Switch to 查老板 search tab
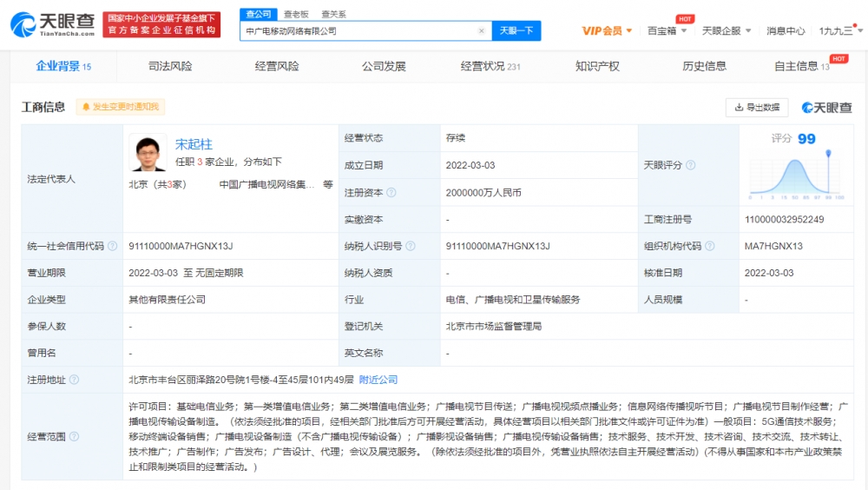The image size is (868, 490). click(296, 15)
